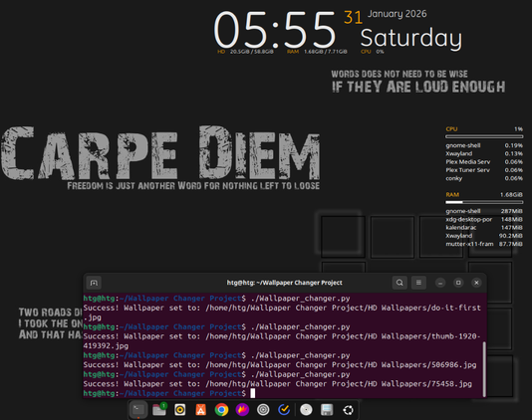This screenshot has height=420, width=532.
Task: Close the terminal window
Action: pyautogui.click(x=476, y=283)
